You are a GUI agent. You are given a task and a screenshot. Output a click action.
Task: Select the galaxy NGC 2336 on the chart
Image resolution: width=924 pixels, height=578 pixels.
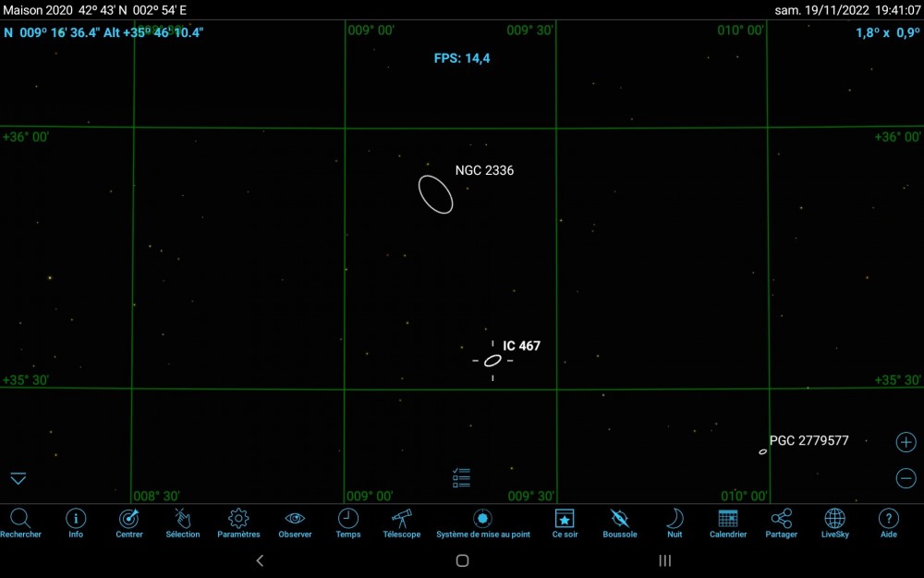pos(436,192)
